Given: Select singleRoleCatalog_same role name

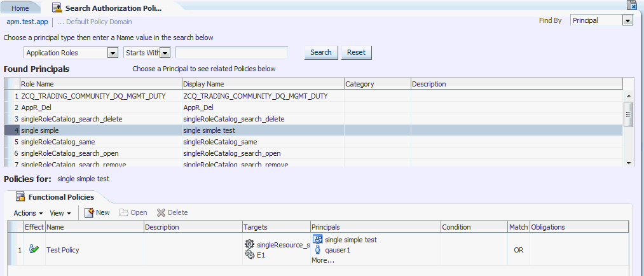Looking at the screenshot, I should 58,142.
